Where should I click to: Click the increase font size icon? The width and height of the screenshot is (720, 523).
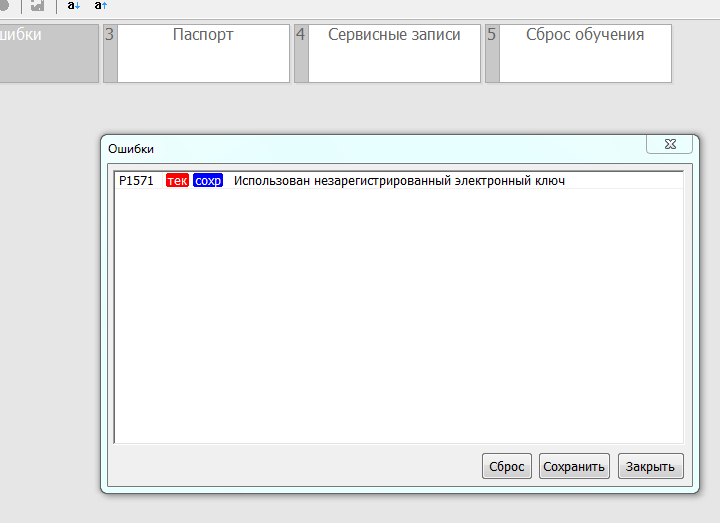(x=101, y=6)
